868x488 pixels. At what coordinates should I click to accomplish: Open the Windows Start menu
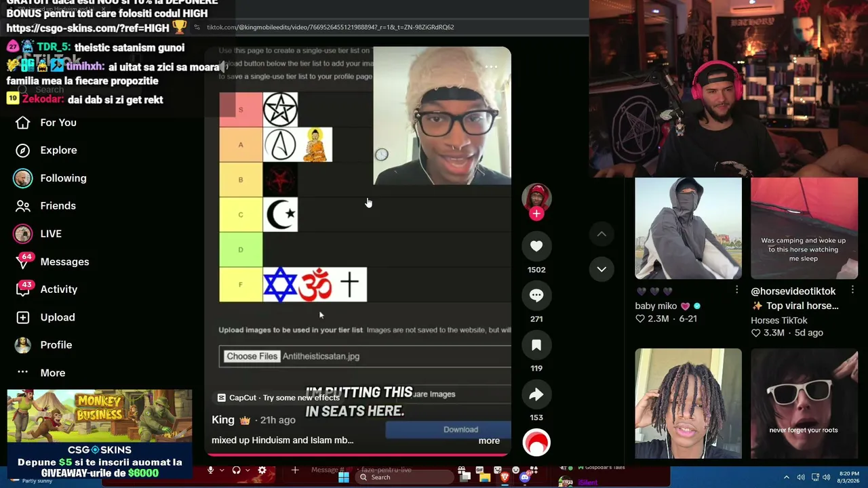[x=344, y=477]
